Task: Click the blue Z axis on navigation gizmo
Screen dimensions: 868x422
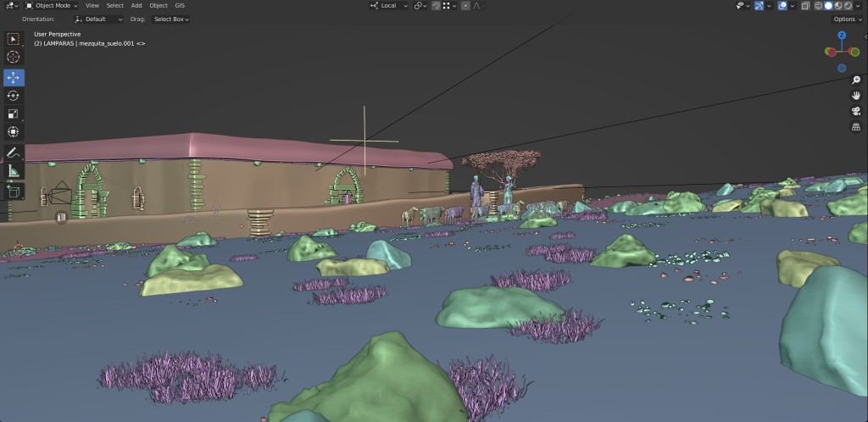Action: tap(842, 36)
